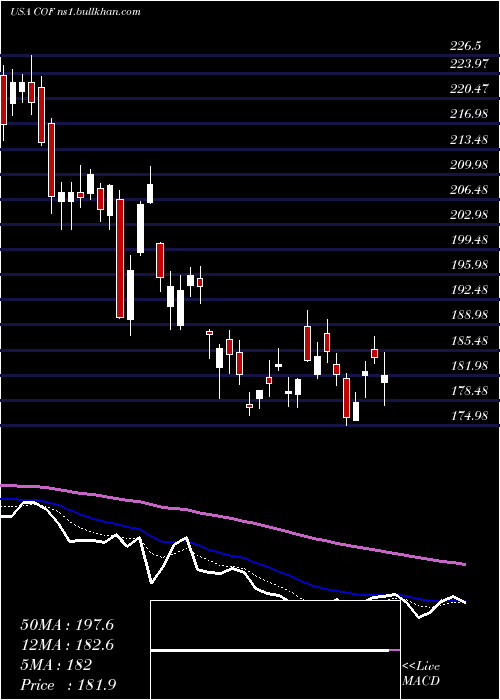Click the 213.48 price level label
500x700 pixels.
(x=469, y=140)
